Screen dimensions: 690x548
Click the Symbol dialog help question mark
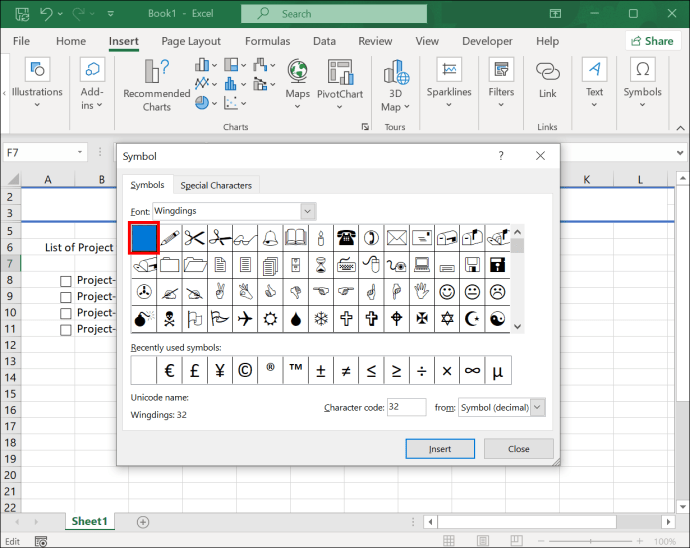501,155
